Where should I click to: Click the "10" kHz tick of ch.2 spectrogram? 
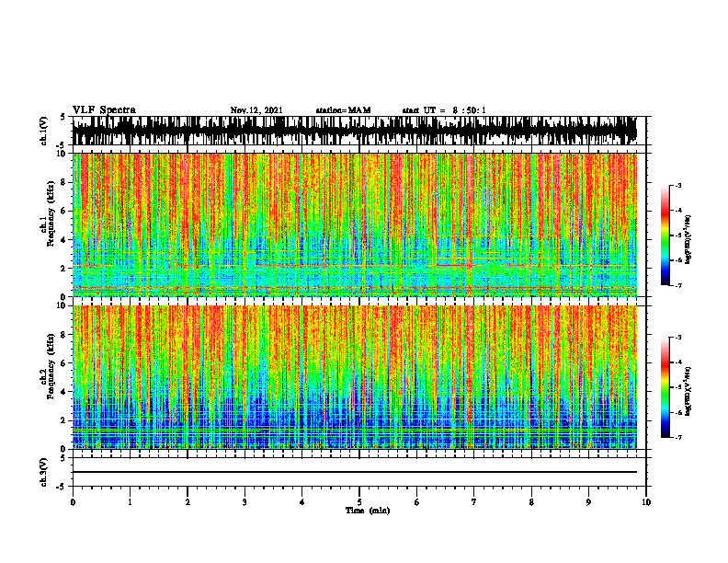tap(63, 305)
